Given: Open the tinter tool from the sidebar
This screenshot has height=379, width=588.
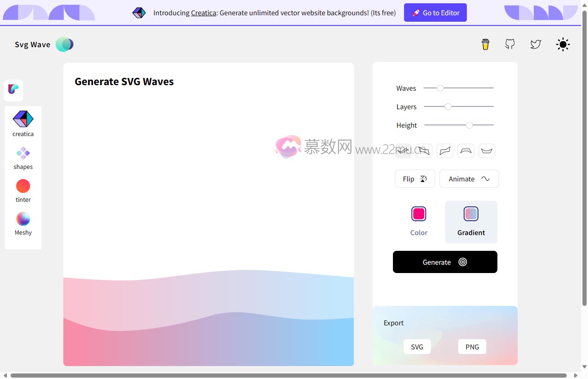Looking at the screenshot, I should 23,189.
